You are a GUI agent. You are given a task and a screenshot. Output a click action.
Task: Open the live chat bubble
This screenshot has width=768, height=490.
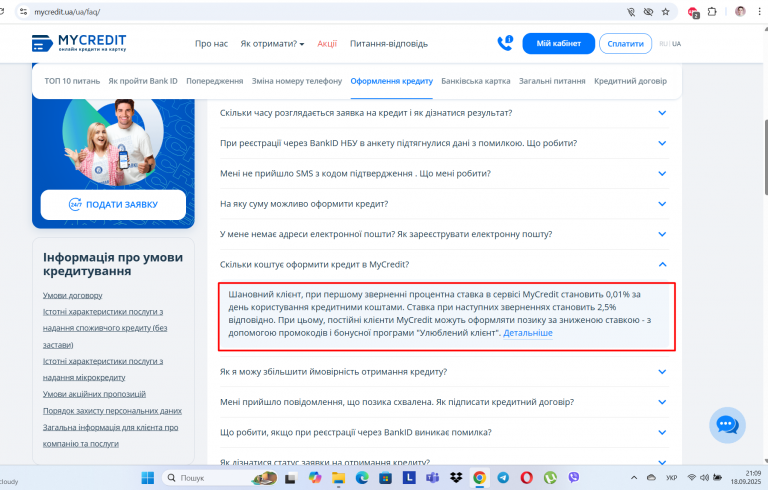click(727, 425)
